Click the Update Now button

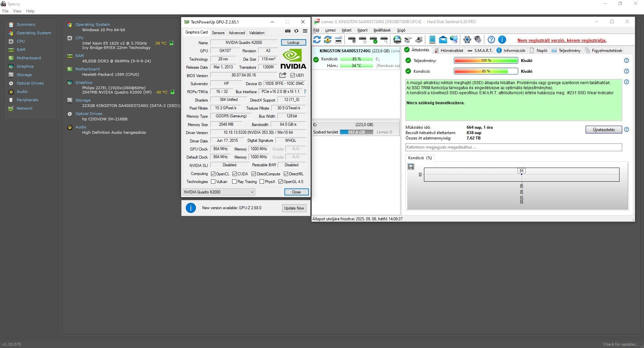[294, 208]
